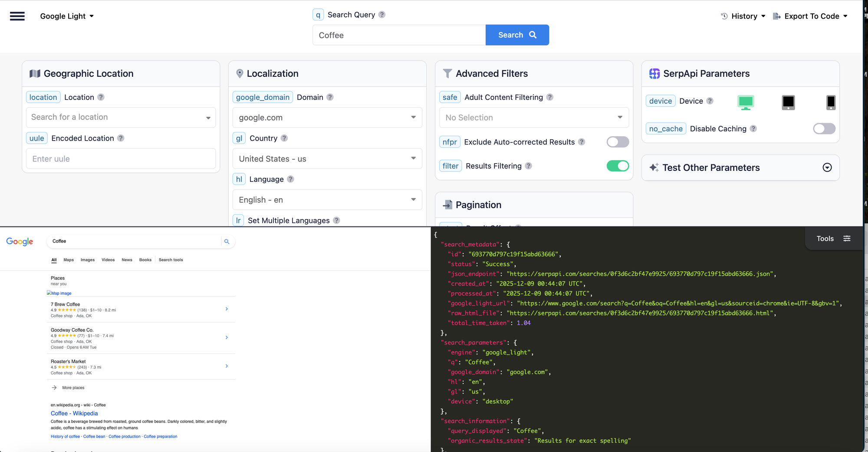Open the History of coffee sitelink
868x452 pixels.
click(x=65, y=436)
